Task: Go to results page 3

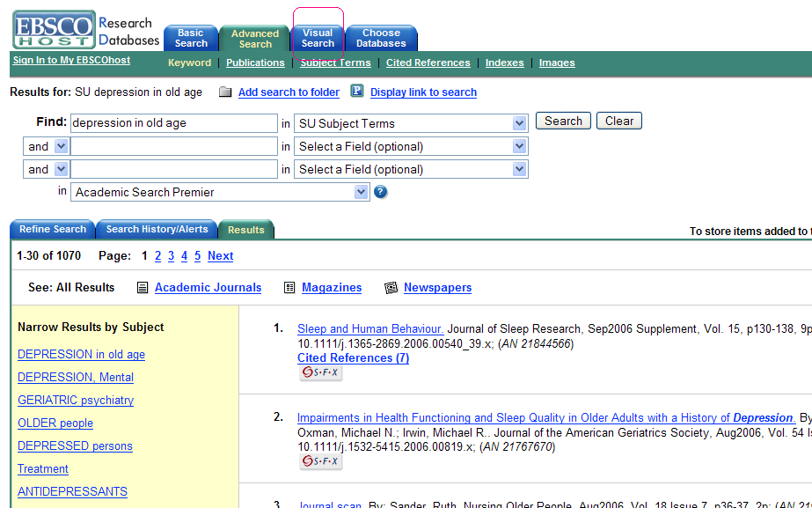Action: coord(171,256)
